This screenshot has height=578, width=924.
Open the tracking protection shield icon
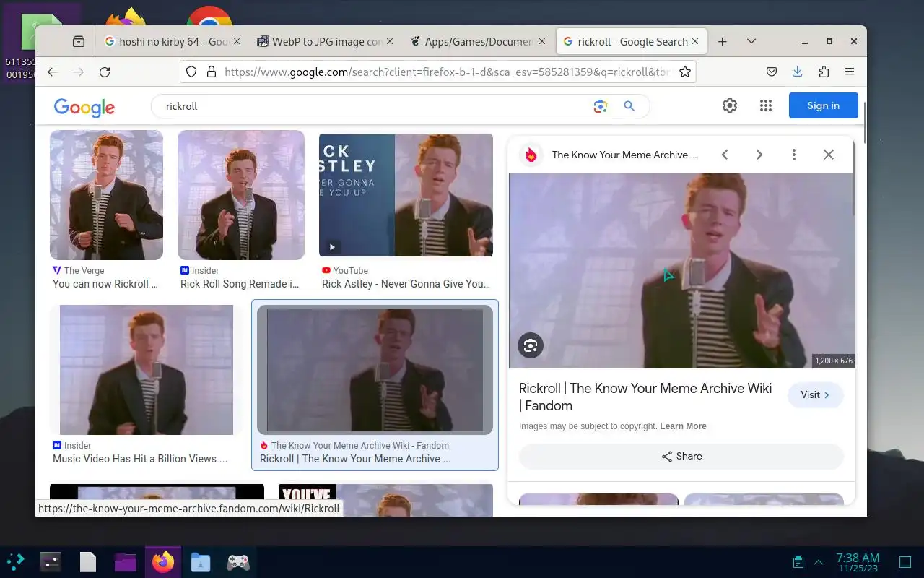[x=191, y=72]
